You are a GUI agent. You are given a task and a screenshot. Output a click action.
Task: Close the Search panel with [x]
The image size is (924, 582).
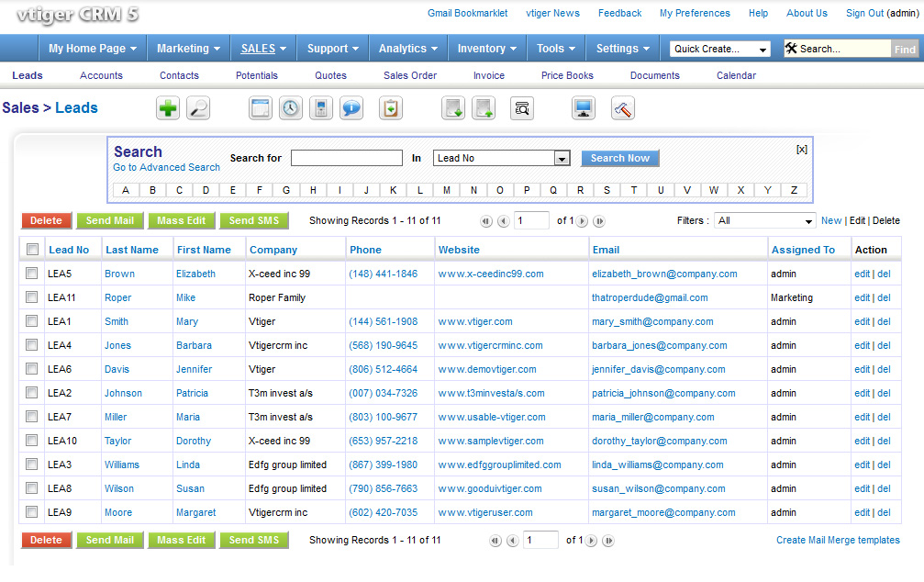tap(801, 150)
